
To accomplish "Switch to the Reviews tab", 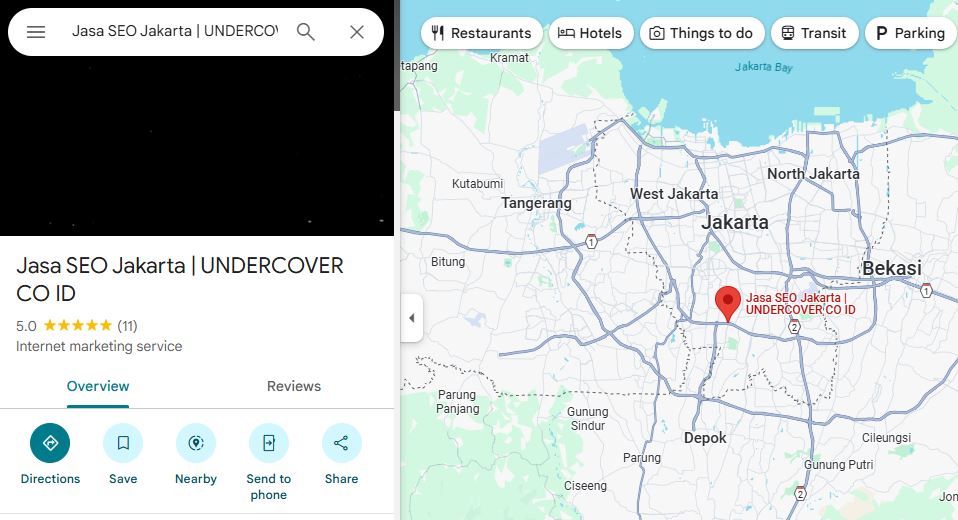I will coord(294,386).
